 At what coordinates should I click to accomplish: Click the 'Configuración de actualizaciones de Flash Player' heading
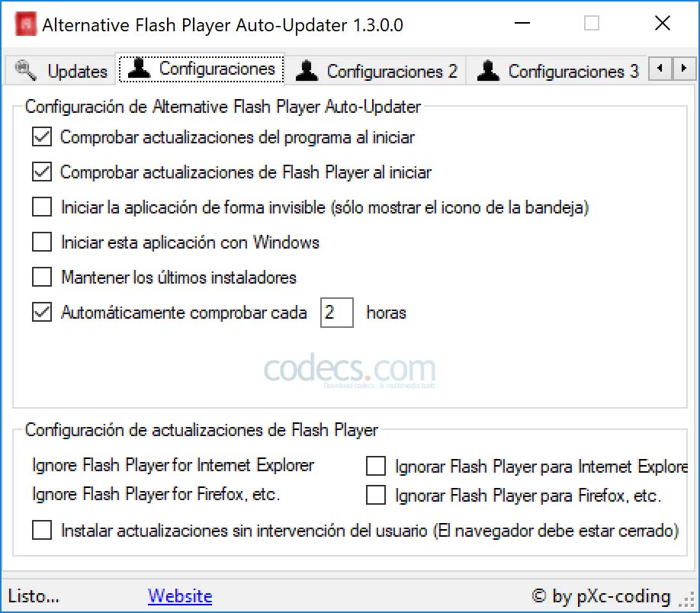201,430
